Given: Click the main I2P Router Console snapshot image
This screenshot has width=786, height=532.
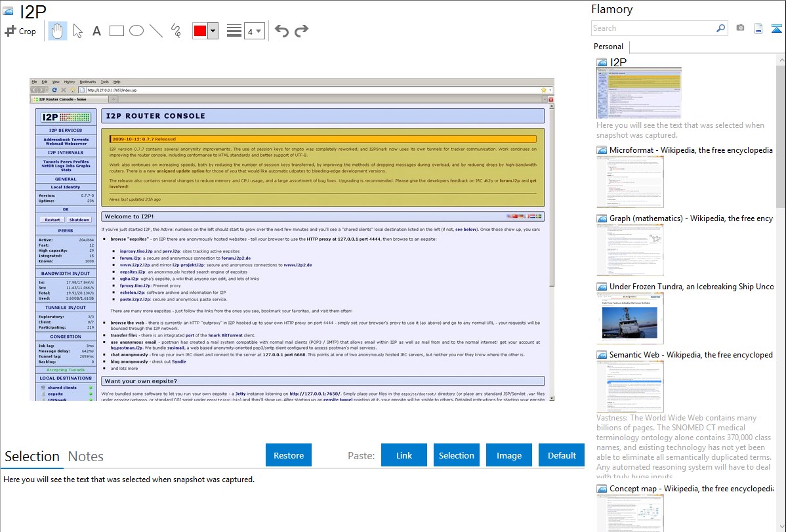Looking at the screenshot, I should tap(292, 239).
